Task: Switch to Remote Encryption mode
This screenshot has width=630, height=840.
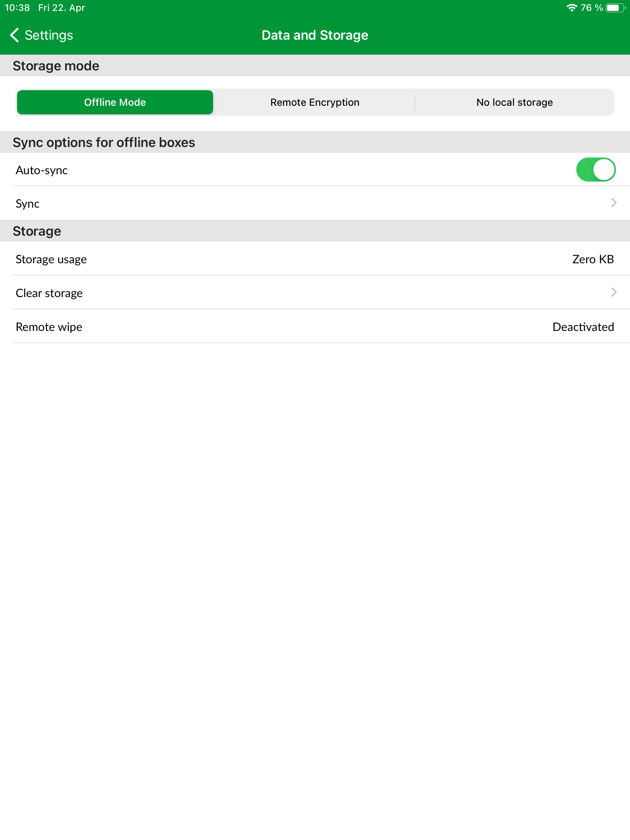Action: [315, 102]
